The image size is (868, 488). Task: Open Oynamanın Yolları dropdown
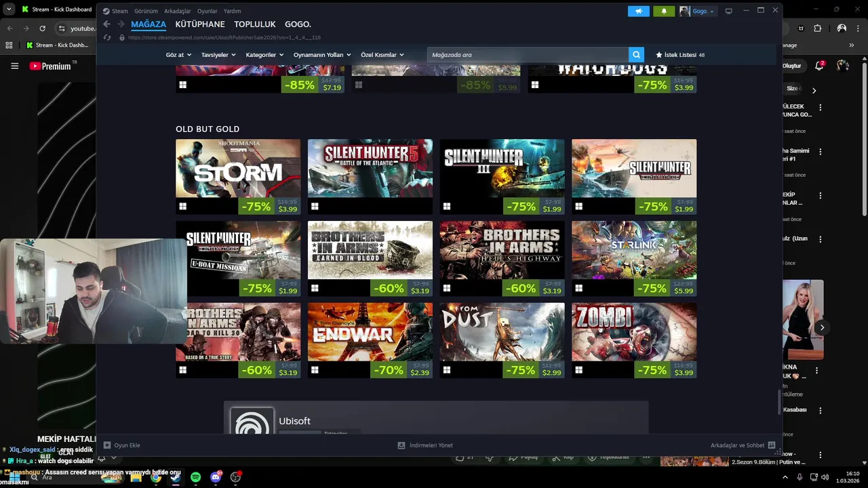[x=322, y=55]
